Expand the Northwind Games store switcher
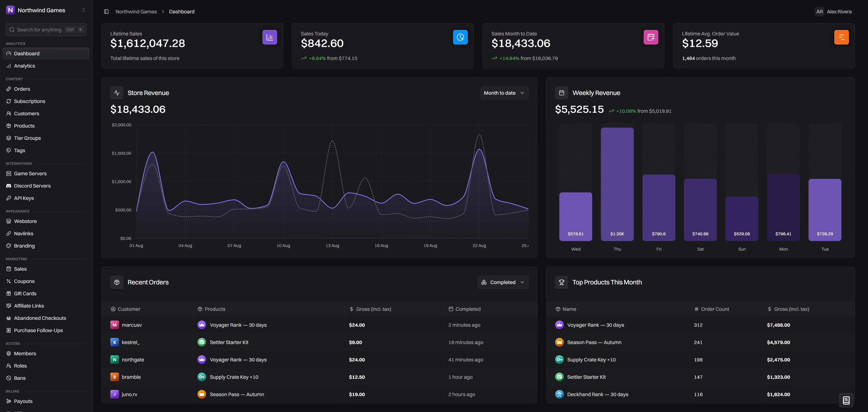868x412 pixels. 84,10
